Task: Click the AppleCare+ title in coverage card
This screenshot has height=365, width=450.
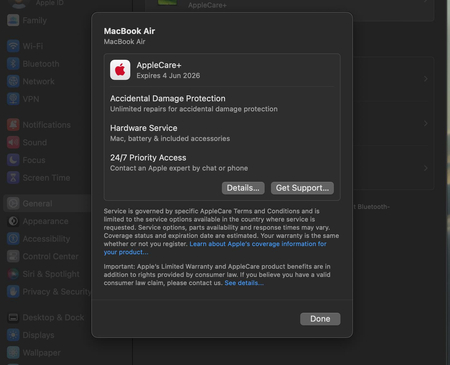Action: click(159, 65)
